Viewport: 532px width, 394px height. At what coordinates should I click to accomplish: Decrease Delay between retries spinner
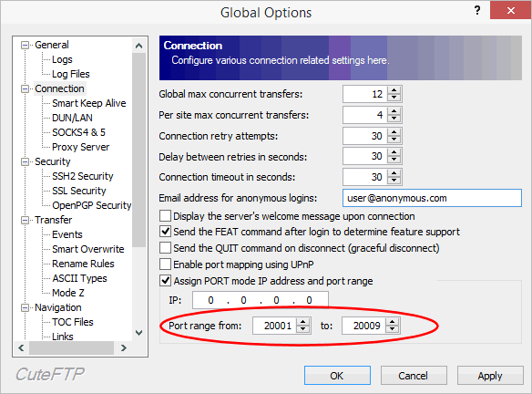[394, 160]
